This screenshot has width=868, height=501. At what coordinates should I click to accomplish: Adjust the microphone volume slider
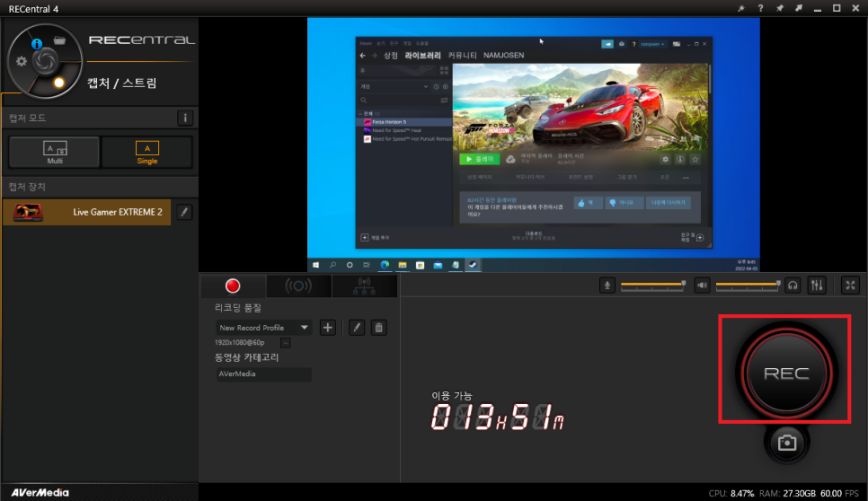[x=652, y=285]
